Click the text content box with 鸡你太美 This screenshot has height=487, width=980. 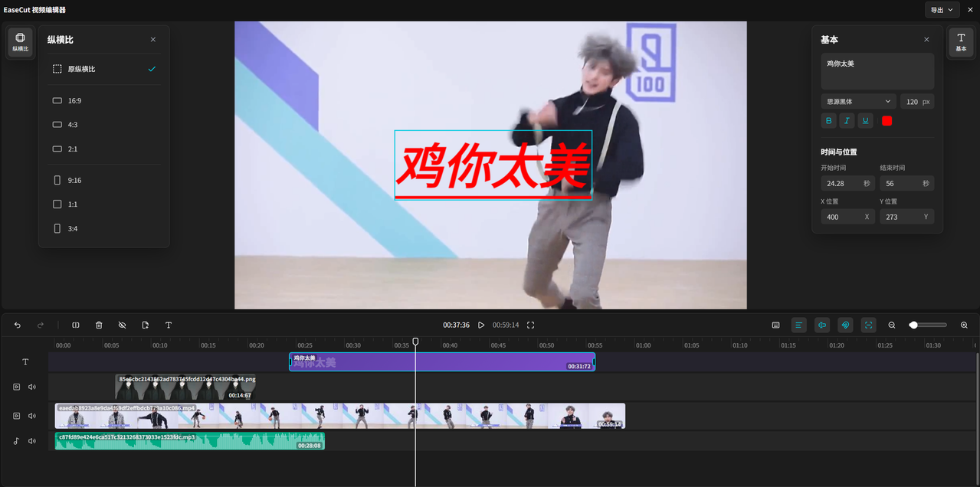(x=877, y=71)
